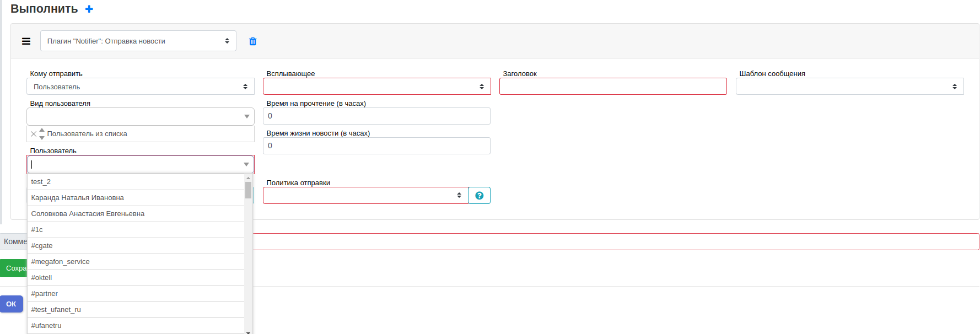This screenshot has height=334, width=980.
Task: Open the 'Политика отправки' dropdown
Action: [366, 196]
